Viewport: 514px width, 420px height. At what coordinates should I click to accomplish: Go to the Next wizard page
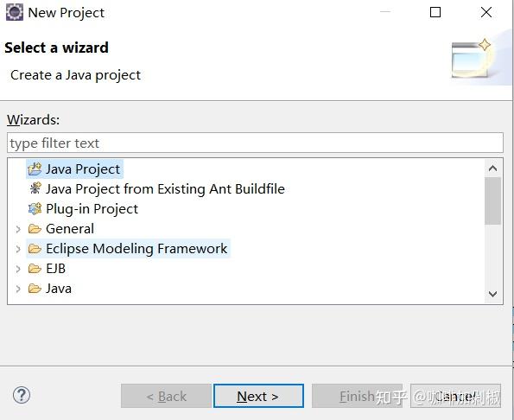click(258, 396)
